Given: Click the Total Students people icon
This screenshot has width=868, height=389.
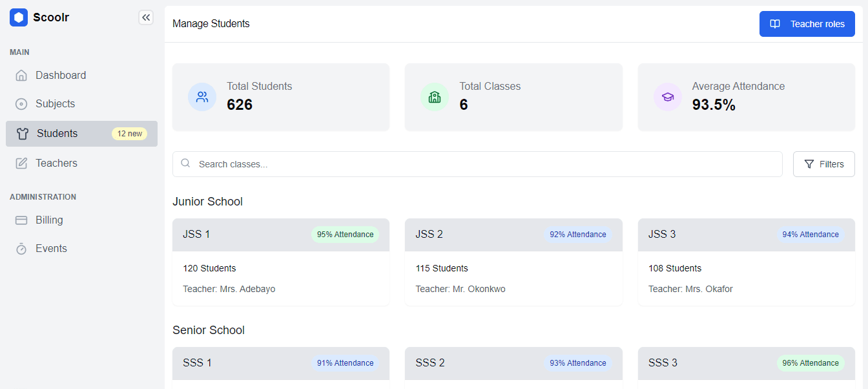Looking at the screenshot, I should pos(202,97).
